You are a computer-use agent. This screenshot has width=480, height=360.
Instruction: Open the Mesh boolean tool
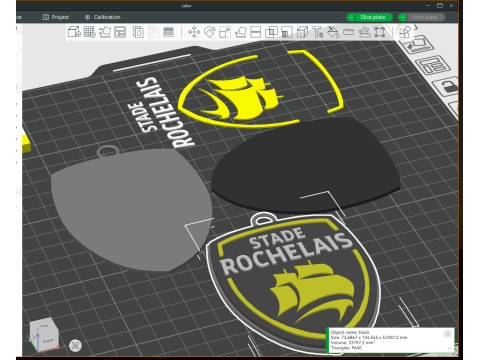(x=271, y=32)
